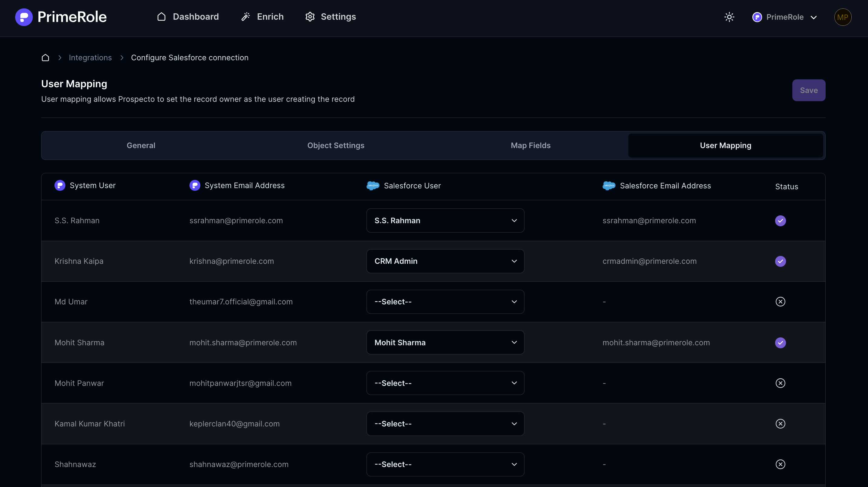The width and height of the screenshot is (868, 487).
Task: Open the Dashboard menu item
Action: [188, 17]
